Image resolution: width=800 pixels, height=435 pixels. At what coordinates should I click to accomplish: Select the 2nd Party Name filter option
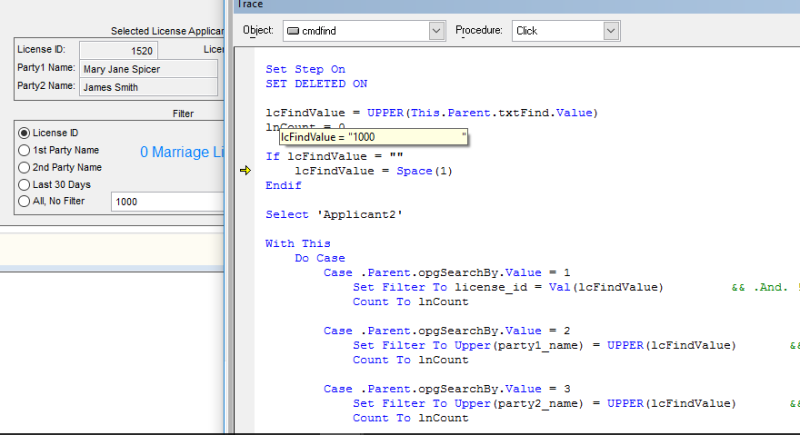(24, 168)
